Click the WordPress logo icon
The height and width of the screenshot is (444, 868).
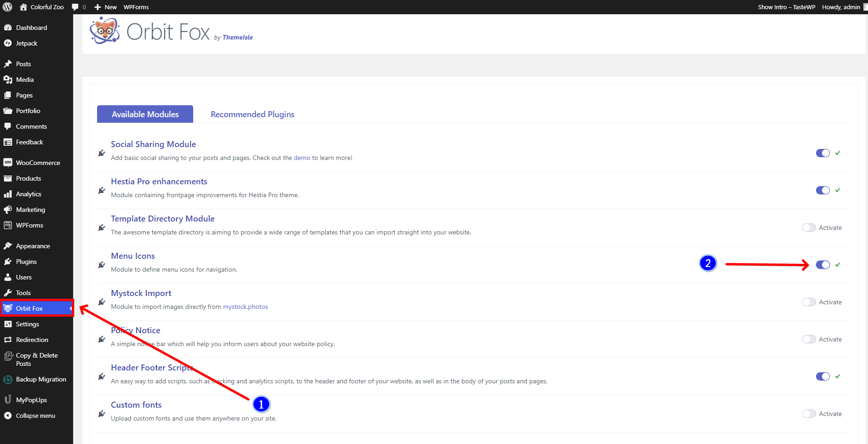click(7, 7)
